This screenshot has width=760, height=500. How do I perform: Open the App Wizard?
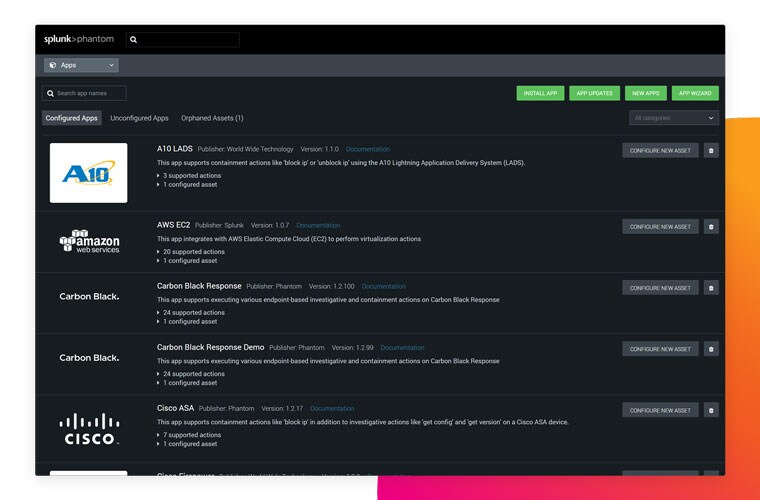[695, 93]
